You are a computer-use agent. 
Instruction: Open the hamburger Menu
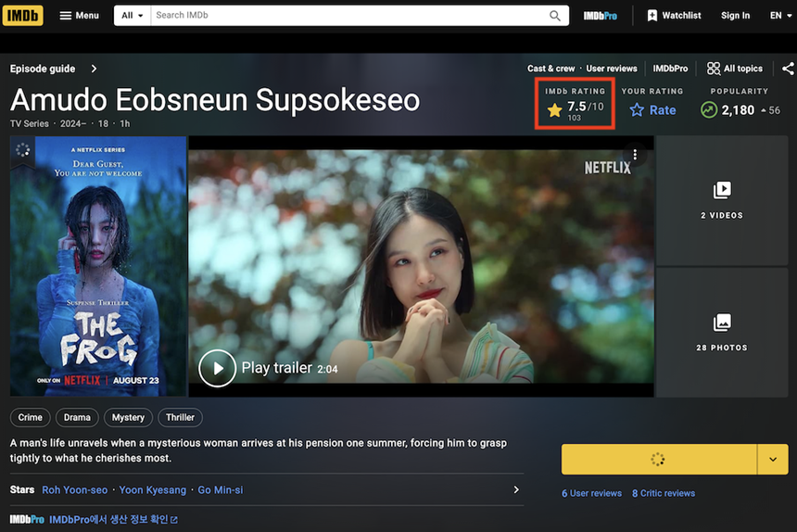pyautogui.click(x=80, y=15)
